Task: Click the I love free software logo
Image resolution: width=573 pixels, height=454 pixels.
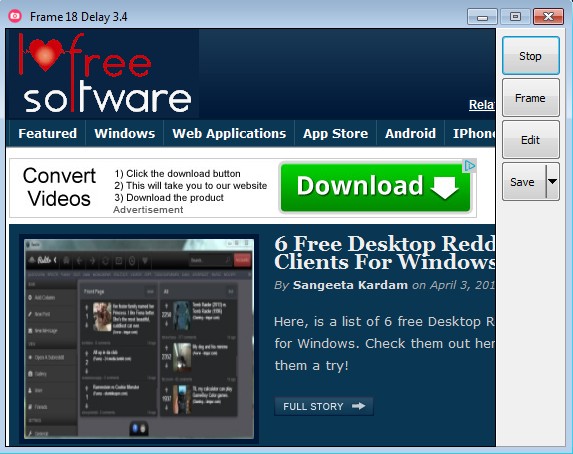Action: click(104, 73)
